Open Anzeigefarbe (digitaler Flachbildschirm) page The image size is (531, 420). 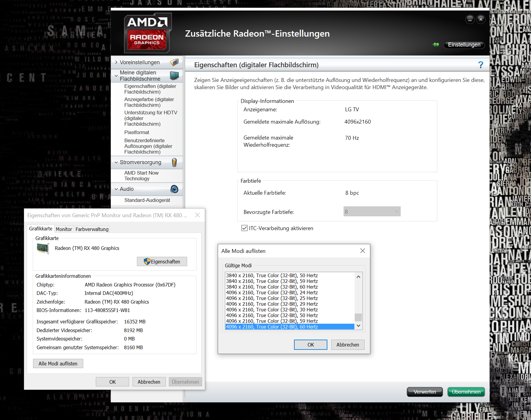(149, 102)
